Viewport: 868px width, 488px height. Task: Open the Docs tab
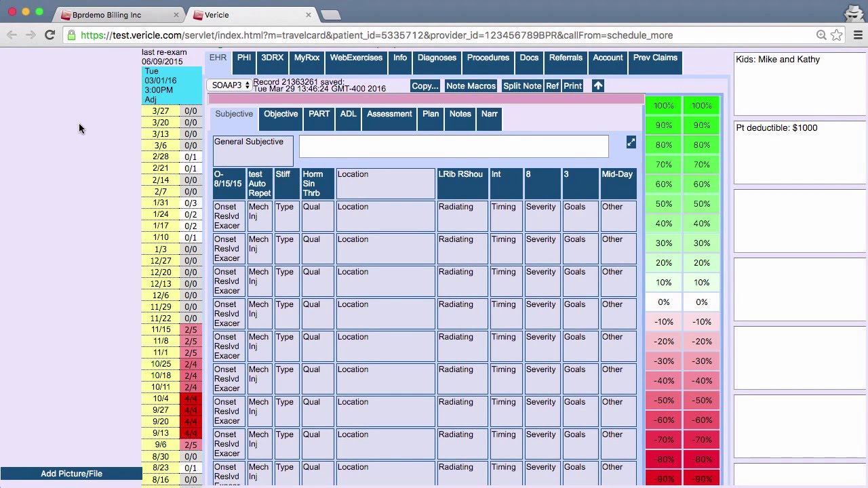point(529,63)
